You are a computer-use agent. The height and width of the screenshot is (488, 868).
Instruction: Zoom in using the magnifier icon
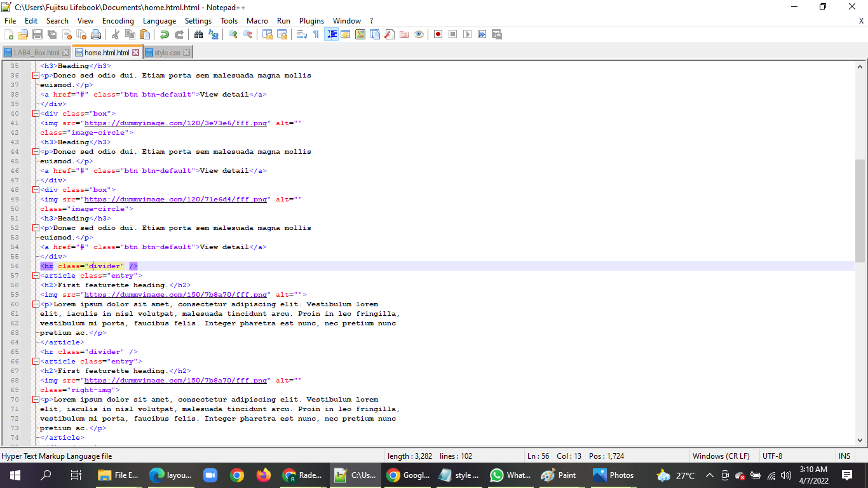tap(233, 35)
